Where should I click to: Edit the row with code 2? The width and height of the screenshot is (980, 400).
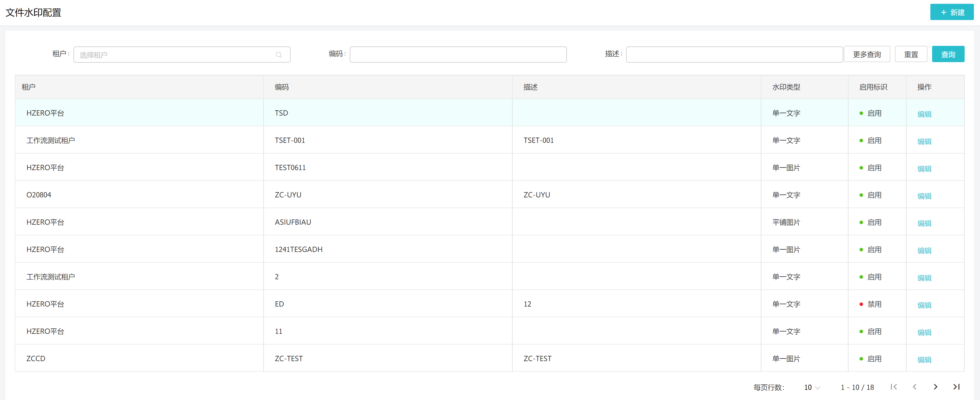(924, 278)
